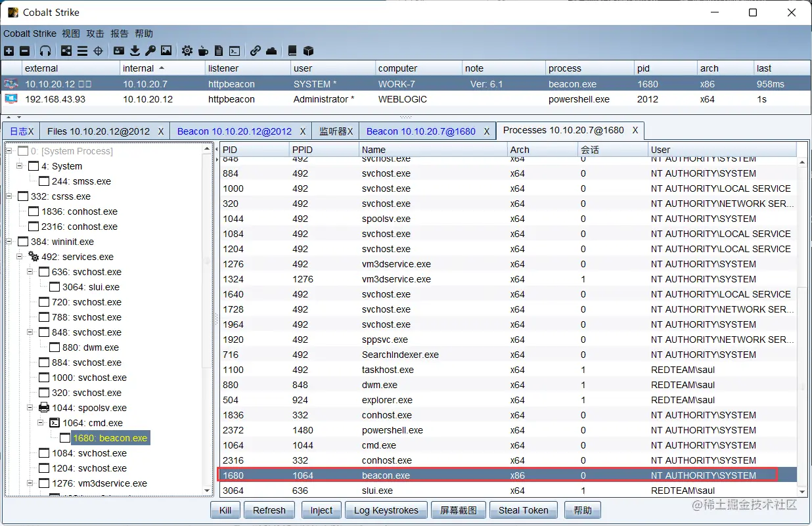
Task: Click the session icon for WEBLOGIC beacon
Action: click(11, 99)
